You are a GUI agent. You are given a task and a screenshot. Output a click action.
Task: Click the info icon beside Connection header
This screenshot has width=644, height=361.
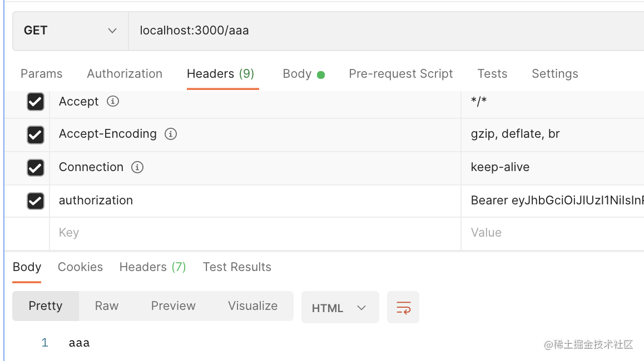click(x=137, y=167)
